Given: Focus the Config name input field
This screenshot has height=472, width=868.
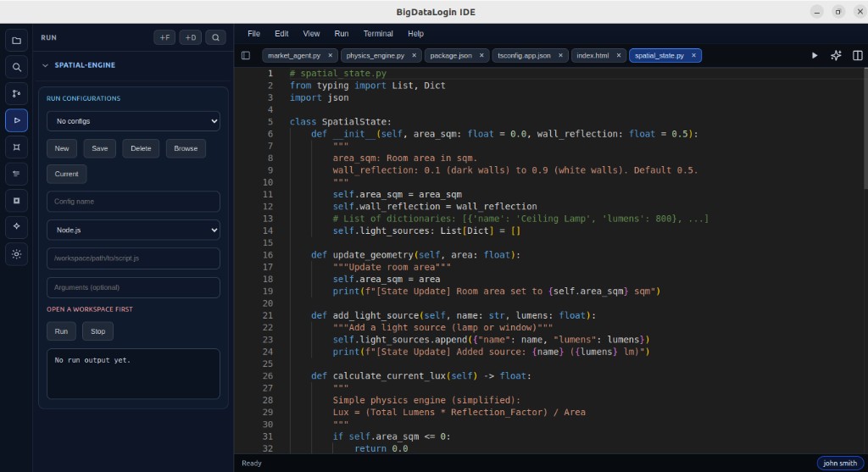Looking at the screenshot, I should click(x=133, y=202).
